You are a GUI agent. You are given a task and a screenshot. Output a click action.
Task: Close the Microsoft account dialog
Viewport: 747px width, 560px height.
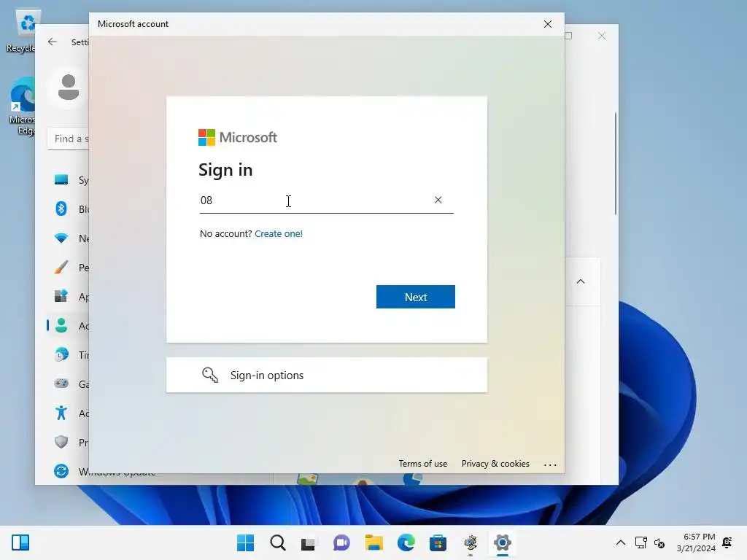tap(548, 24)
